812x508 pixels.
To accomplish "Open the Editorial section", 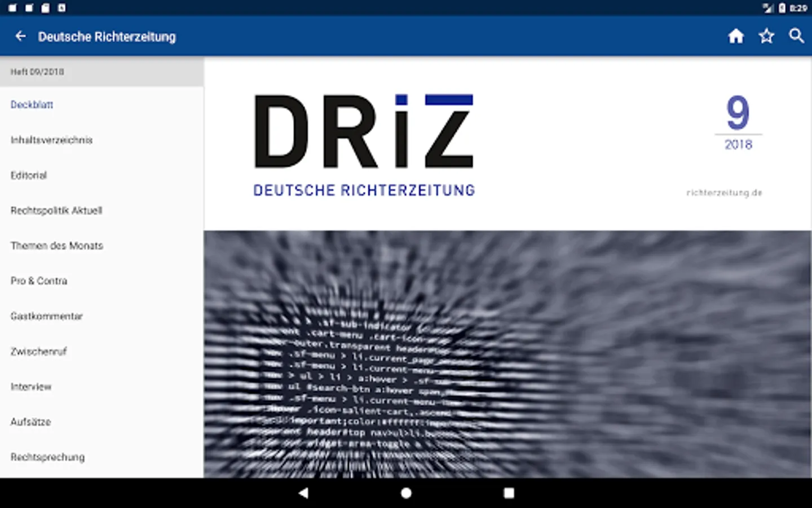I will coord(101,175).
